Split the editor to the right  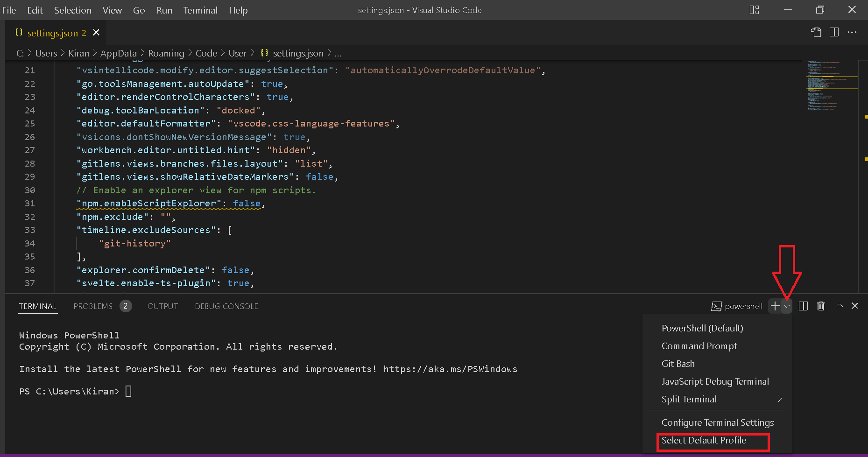pos(834,32)
